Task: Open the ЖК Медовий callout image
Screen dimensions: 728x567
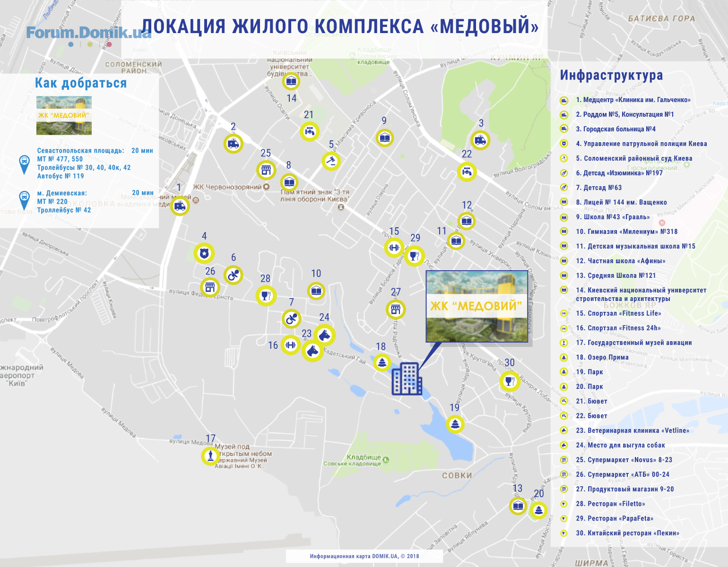Action: (477, 306)
